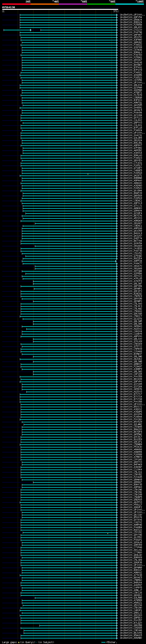This screenshot has height=644, width=146.
Task: Select label UniRef100_C1KBY5
Action: point(131,334)
